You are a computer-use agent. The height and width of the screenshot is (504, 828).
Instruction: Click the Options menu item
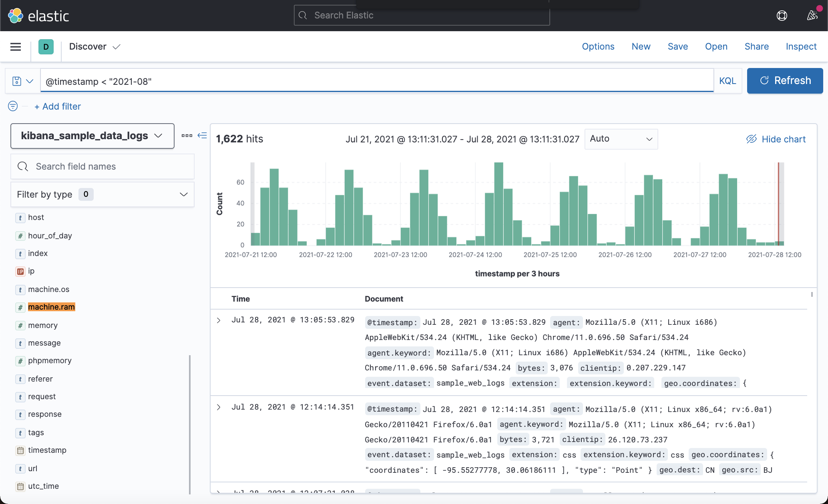[598, 46]
